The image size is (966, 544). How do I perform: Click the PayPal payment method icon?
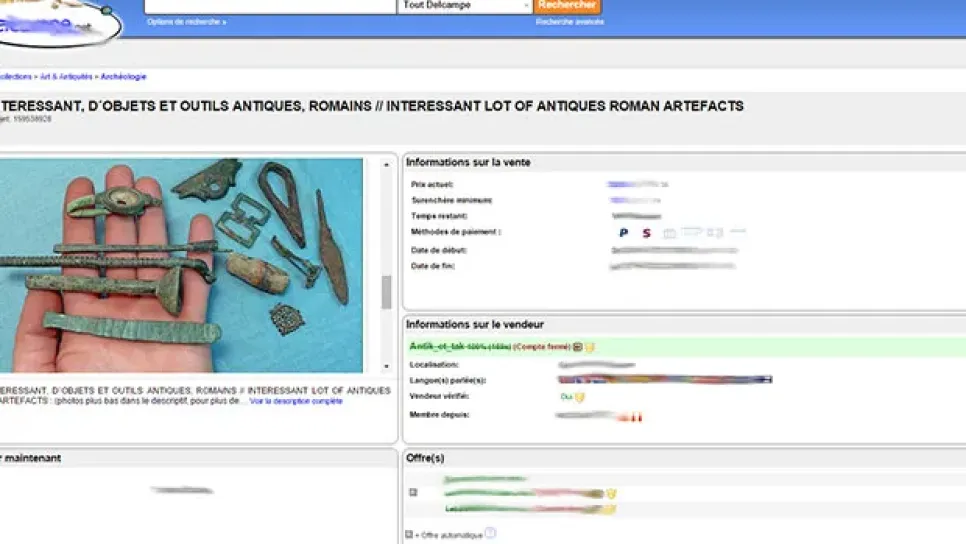[x=623, y=233]
